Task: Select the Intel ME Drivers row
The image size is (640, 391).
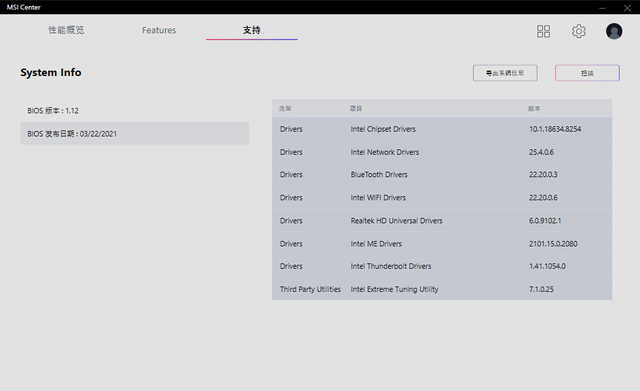Action: pos(442,244)
